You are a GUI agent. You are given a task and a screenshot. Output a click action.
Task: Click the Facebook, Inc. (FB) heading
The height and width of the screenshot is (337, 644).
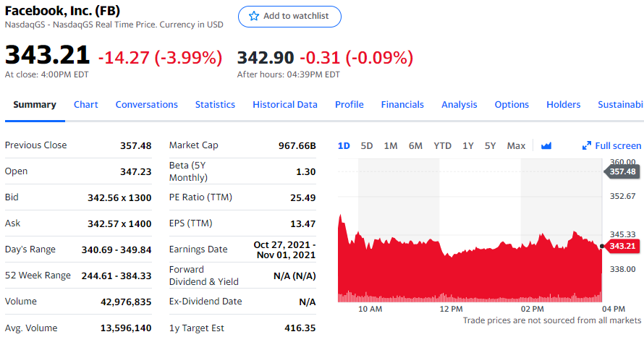(x=62, y=11)
